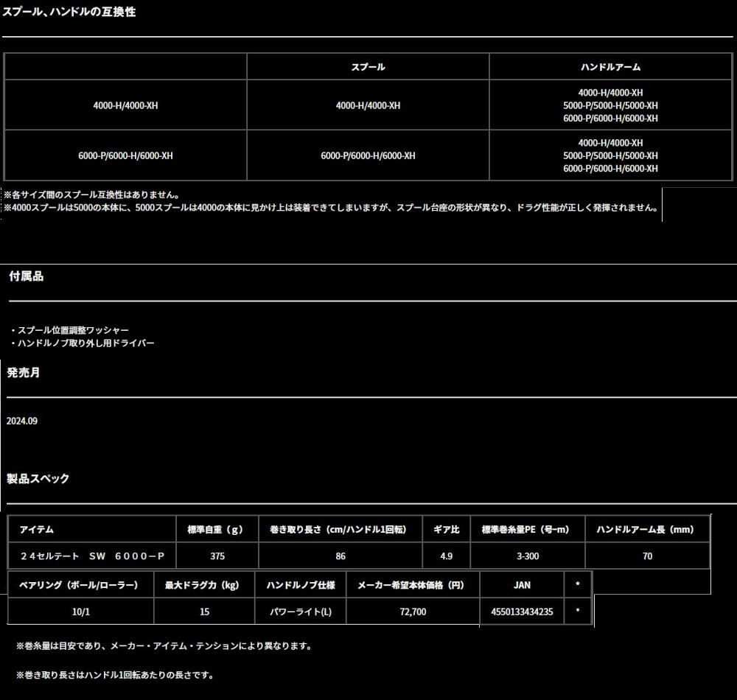Select weight value 375
The height and width of the screenshot is (700, 737).
click(217, 556)
